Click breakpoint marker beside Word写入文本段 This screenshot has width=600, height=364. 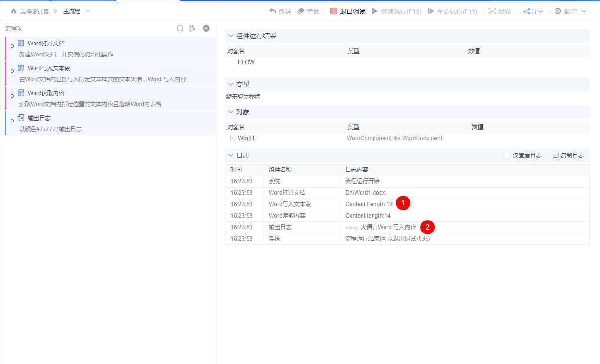(12, 71)
